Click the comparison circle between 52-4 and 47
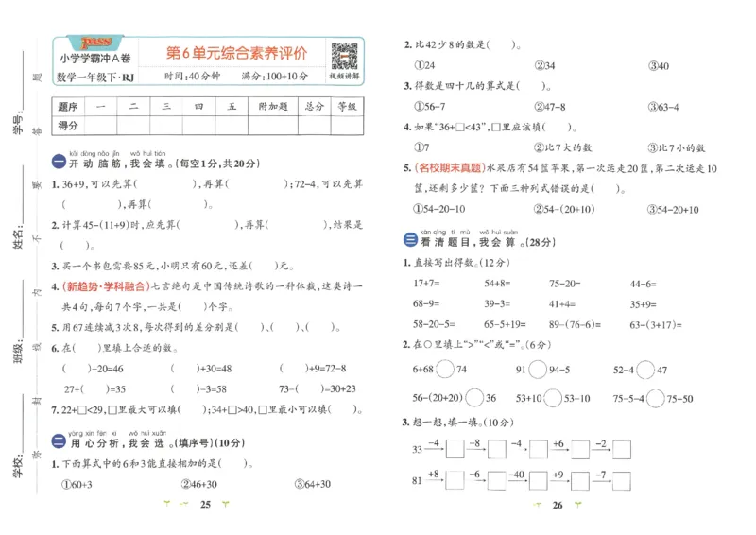This screenshot has height=535, width=756. click(x=645, y=370)
